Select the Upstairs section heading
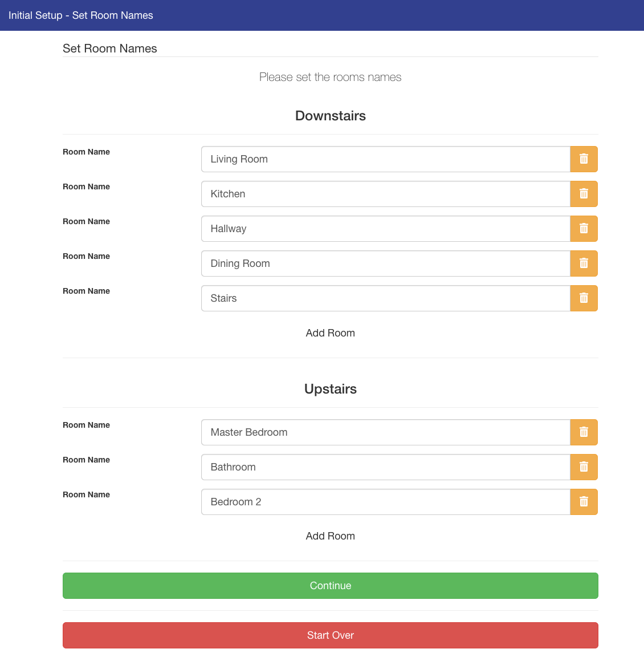Screen dimensions: 644x657 tap(331, 389)
